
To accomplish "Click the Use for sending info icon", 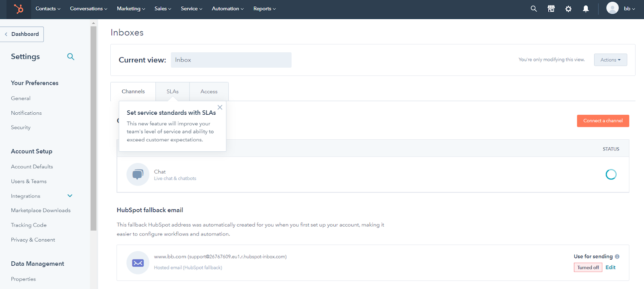I will tap(617, 256).
